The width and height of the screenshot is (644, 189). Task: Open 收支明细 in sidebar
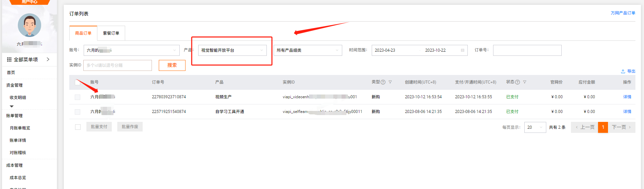pyautogui.click(x=18, y=98)
